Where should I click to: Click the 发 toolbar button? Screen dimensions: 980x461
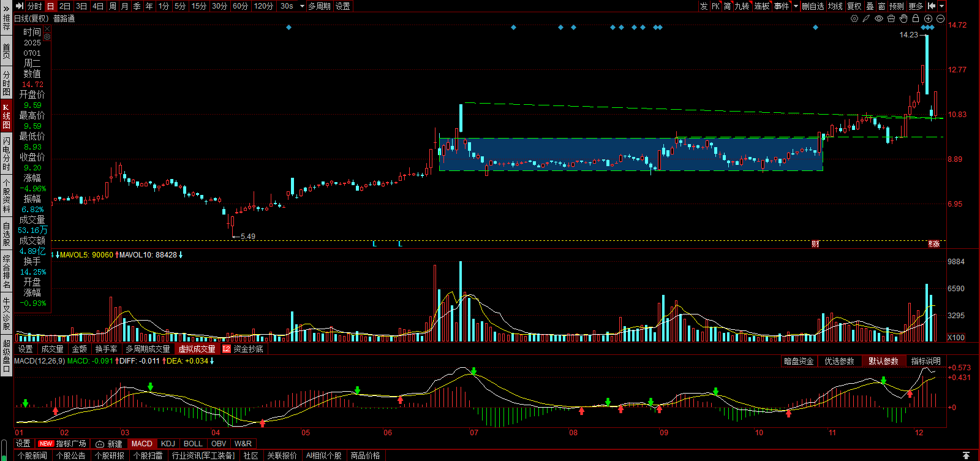(x=704, y=6)
